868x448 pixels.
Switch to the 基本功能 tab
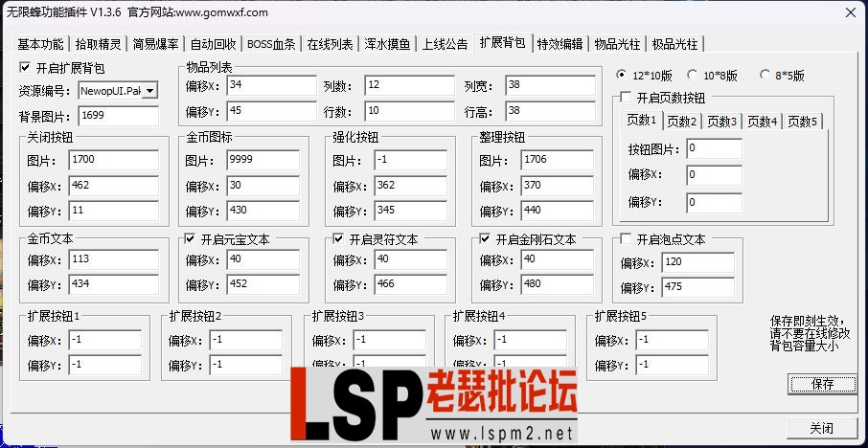pyautogui.click(x=40, y=44)
